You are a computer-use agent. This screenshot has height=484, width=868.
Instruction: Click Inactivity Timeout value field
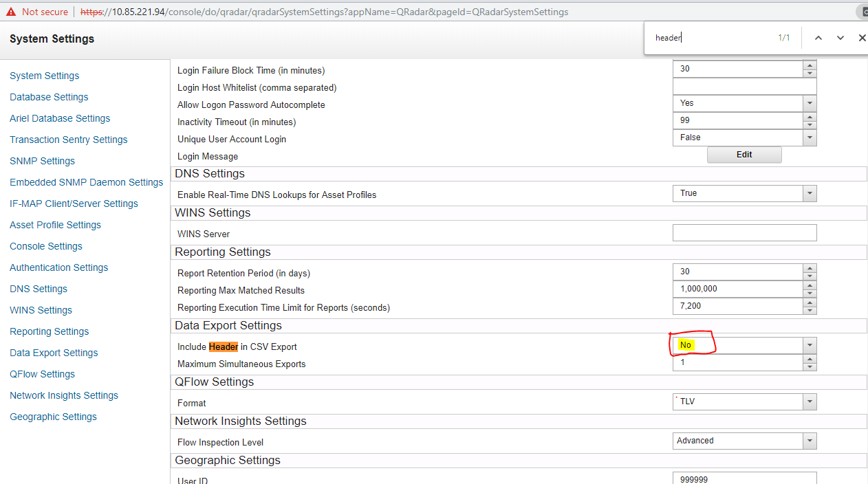(x=737, y=120)
